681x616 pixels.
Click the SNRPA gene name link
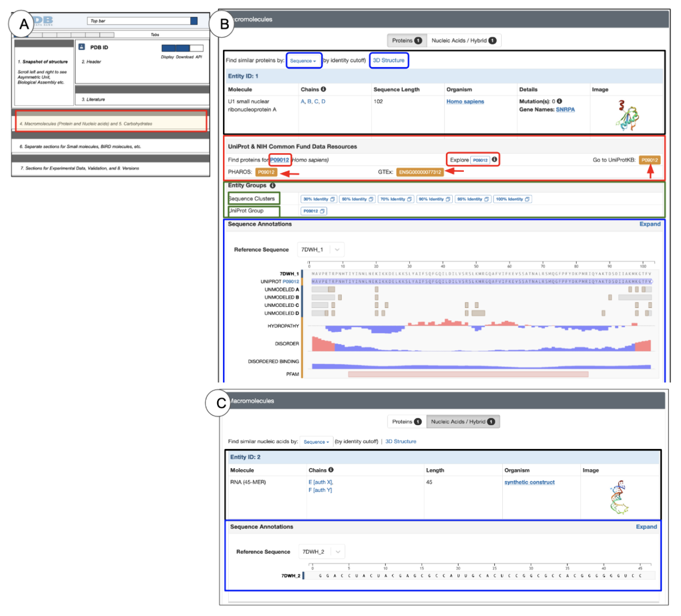[565, 109]
